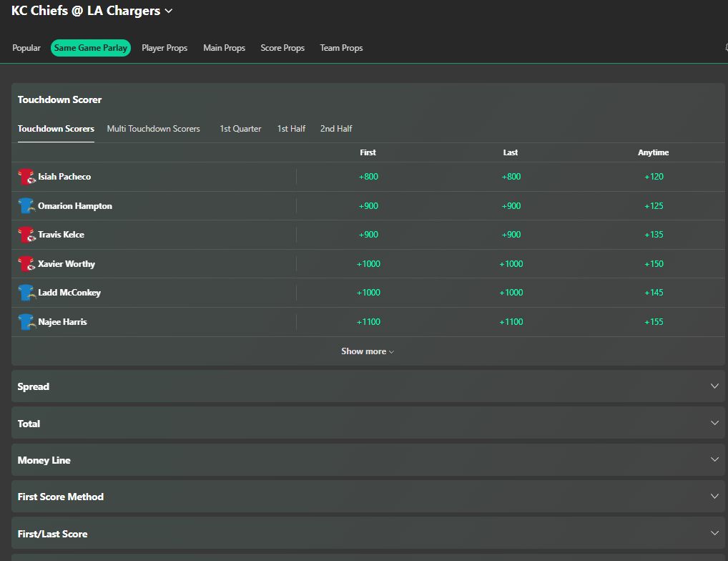Screen dimensions: 728x561
Task: Open the 1st Quarter touchdown scorers tab
Action: coord(240,129)
